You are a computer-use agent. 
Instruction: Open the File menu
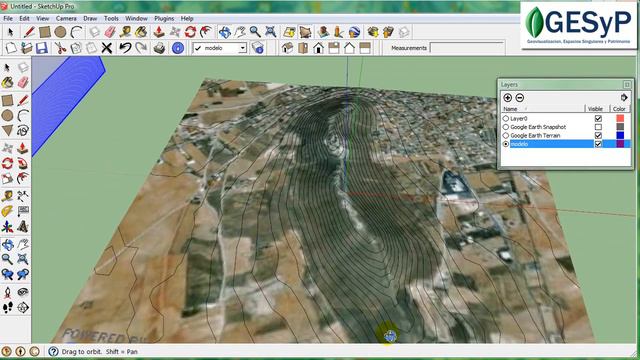tap(8, 18)
